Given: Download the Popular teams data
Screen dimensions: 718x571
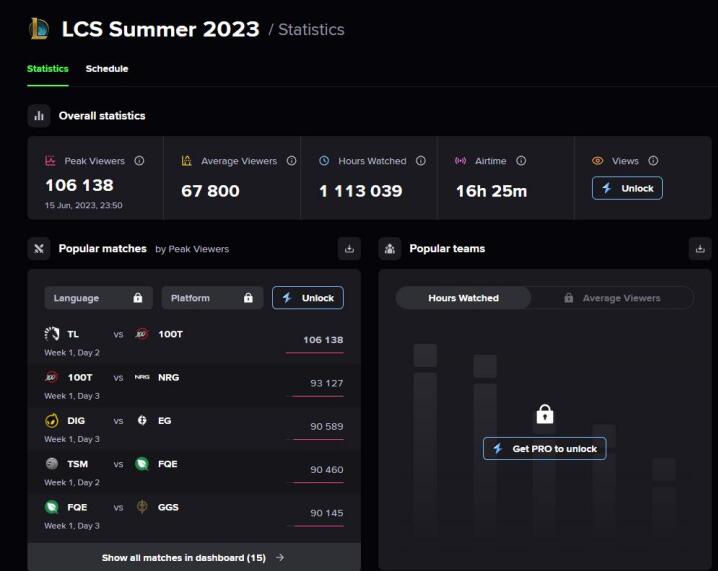Looking at the screenshot, I should [x=700, y=249].
